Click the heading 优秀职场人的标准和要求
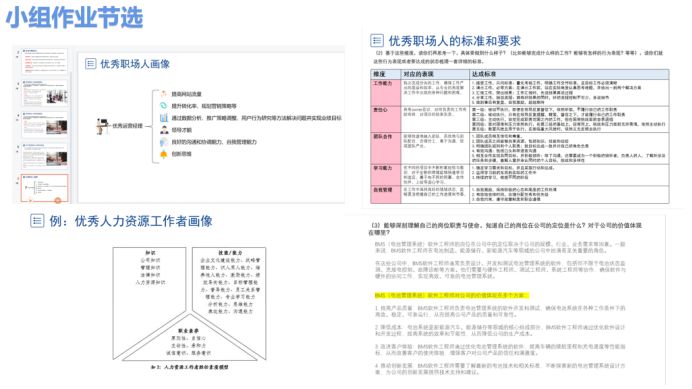 click(x=455, y=41)
